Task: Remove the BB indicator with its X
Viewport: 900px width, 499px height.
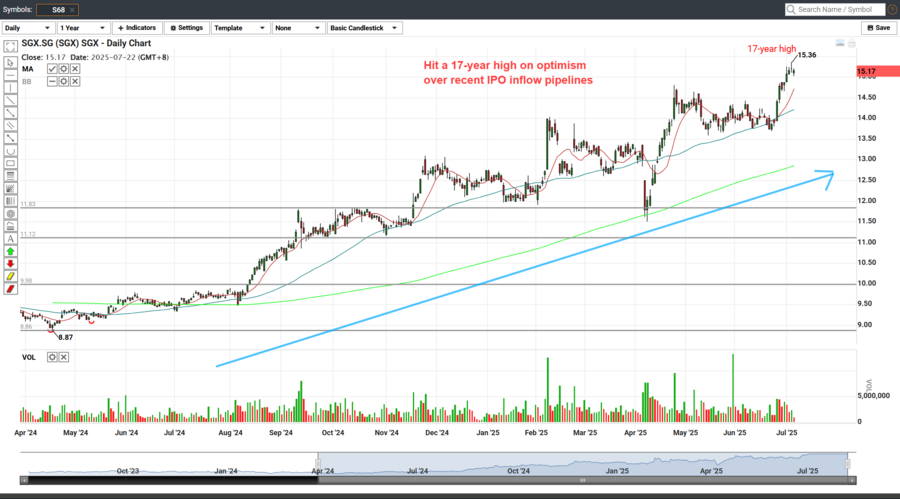Action: point(75,82)
